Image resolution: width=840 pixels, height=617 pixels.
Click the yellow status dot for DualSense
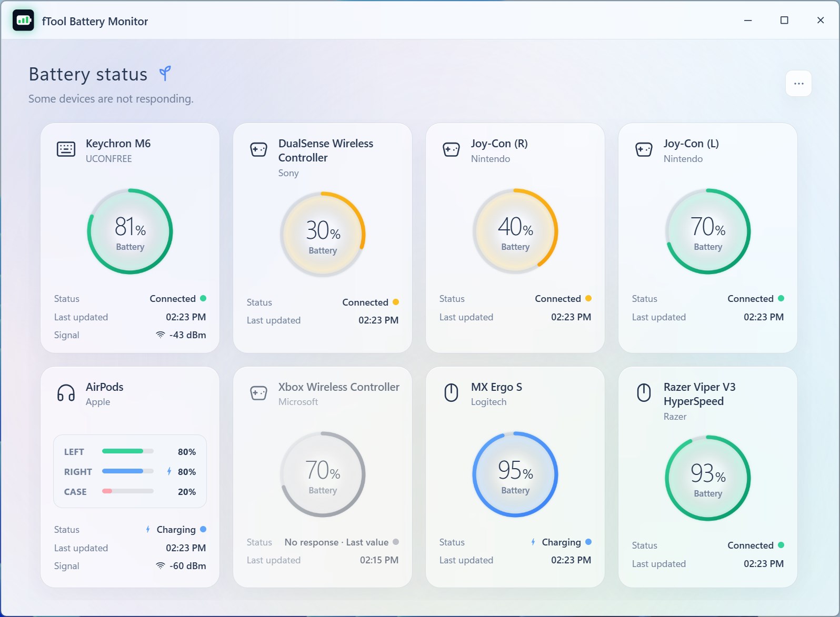pyautogui.click(x=396, y=302)
